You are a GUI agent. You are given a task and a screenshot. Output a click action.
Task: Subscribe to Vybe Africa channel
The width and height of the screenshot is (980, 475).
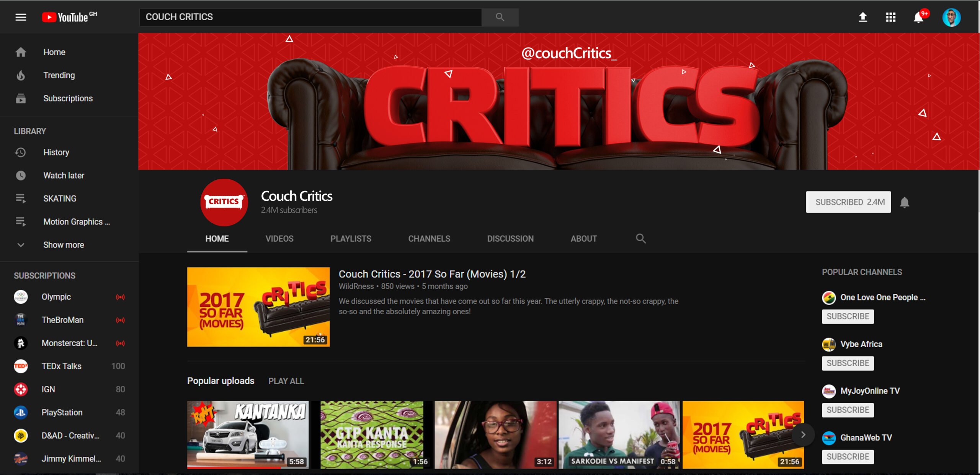point(848,363)
